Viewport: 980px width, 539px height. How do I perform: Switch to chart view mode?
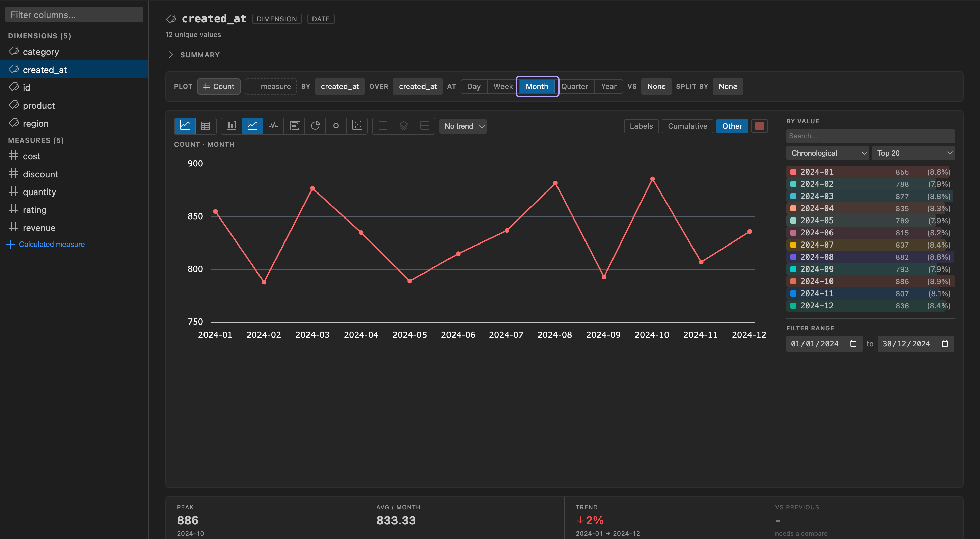pyautogui.click(x=185, y=126)
